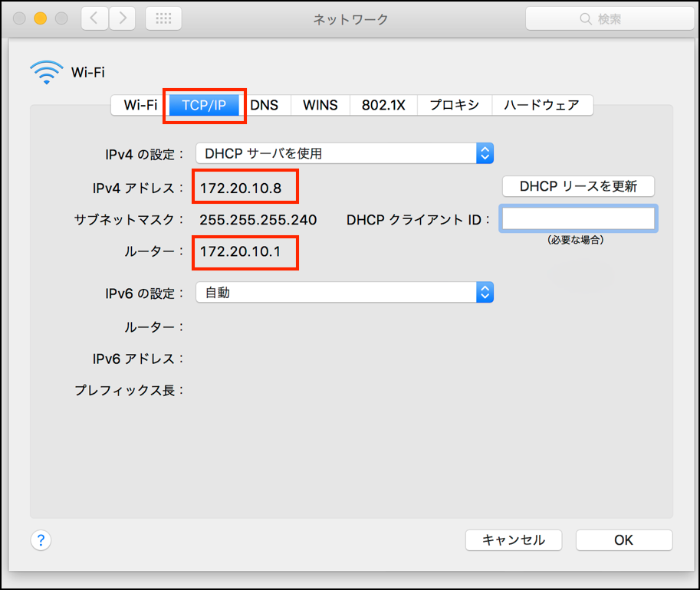Show all preferences with grid icon
The width and height of the screenshot is (700, 590).
163,18
